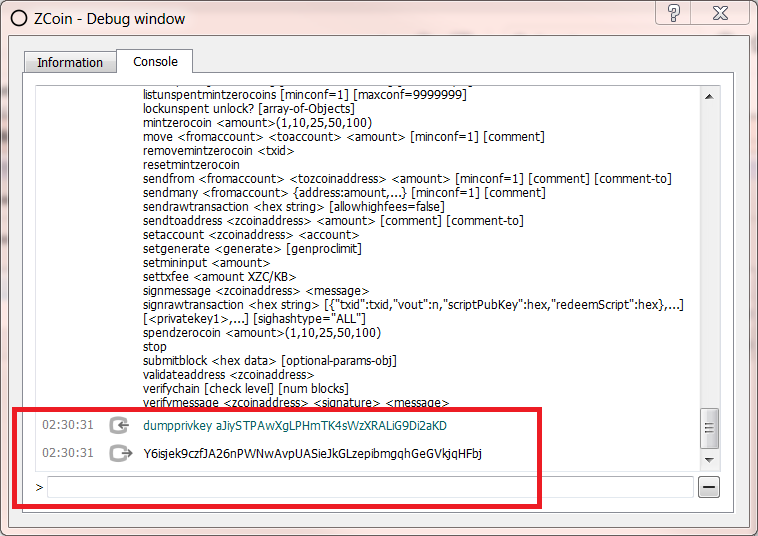Image resolution: width=758 pixels, height=536 pixels.
Task: Click the 'signrawtransaction <hex string>' line
Action: 413,305
